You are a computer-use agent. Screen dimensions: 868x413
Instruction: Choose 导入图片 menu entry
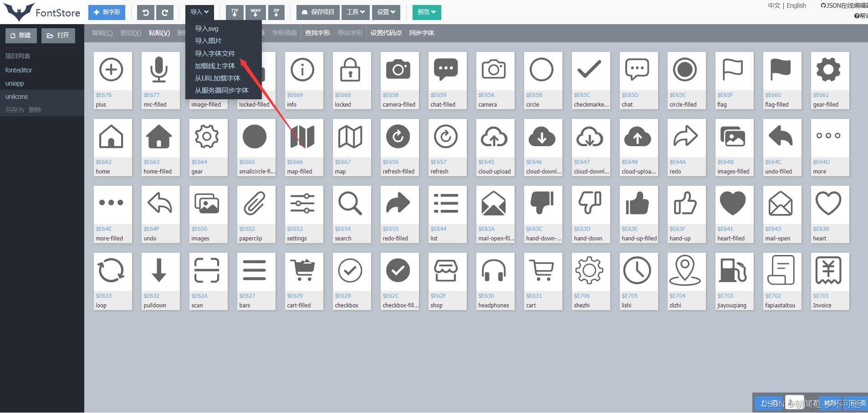224,41
